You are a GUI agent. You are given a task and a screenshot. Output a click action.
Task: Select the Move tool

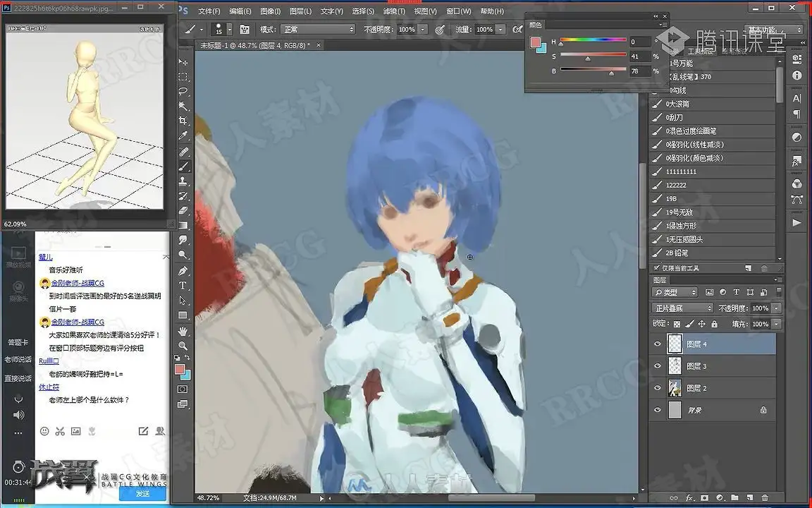183,61
